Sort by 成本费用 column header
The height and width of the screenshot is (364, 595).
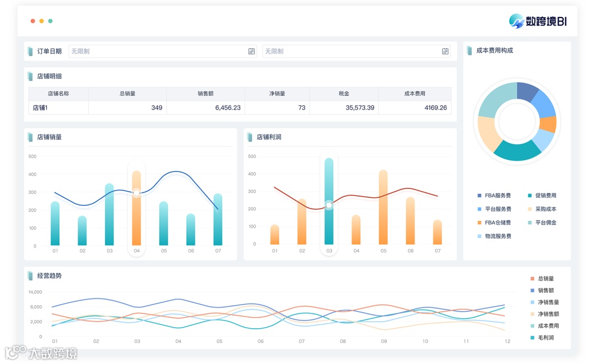pos(415,94)
